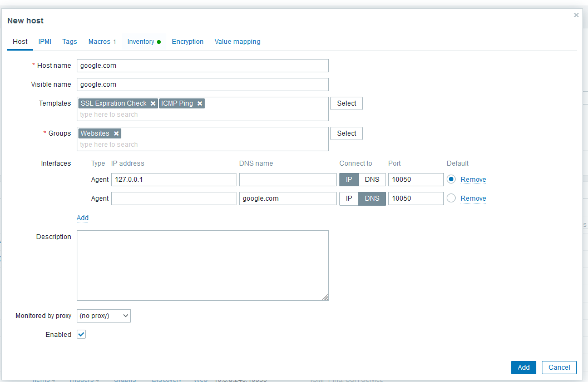Click Select button next to Templates
This screenshot has height=382, width=588.
(347, 103)
